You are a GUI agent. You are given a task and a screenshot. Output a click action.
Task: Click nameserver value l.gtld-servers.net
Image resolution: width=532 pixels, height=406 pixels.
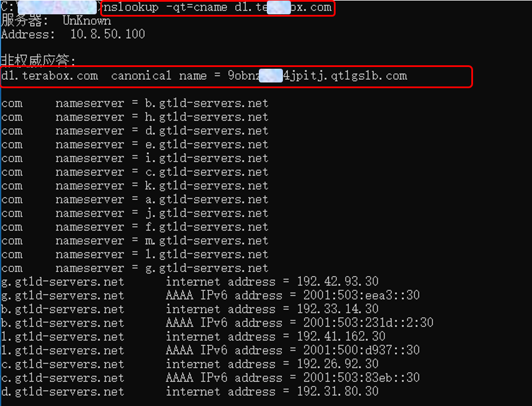click(207, 254)
